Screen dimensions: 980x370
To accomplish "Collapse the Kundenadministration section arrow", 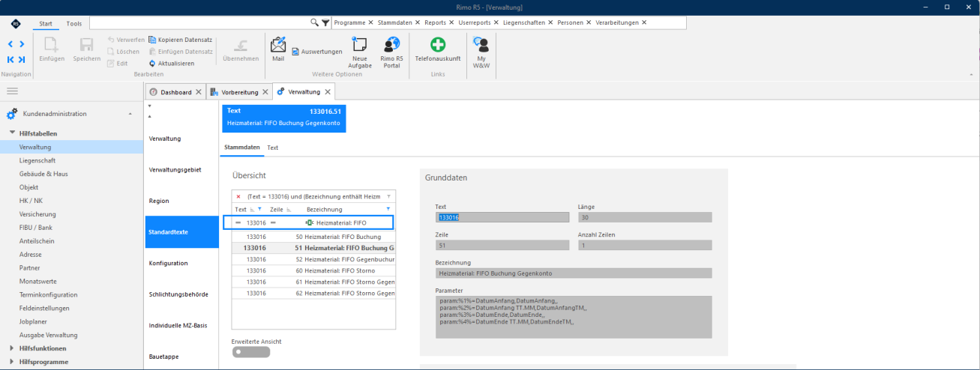I will [130, 114].
